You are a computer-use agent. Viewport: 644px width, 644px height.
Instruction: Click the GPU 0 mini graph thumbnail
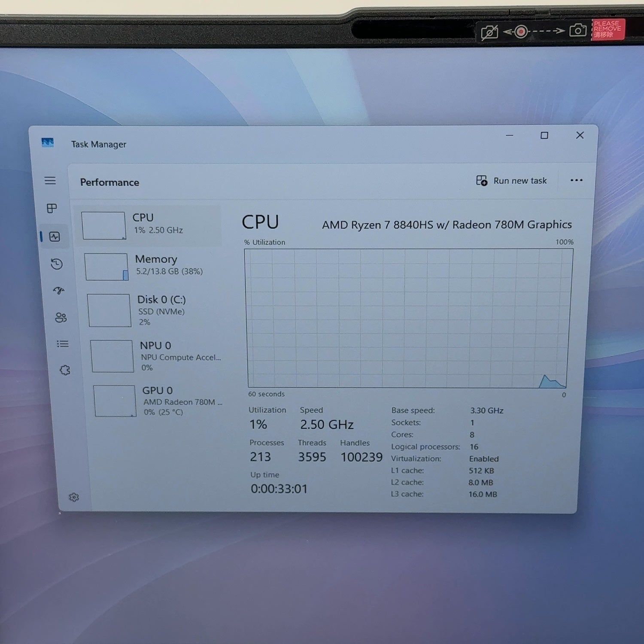[x=115, y=401]
